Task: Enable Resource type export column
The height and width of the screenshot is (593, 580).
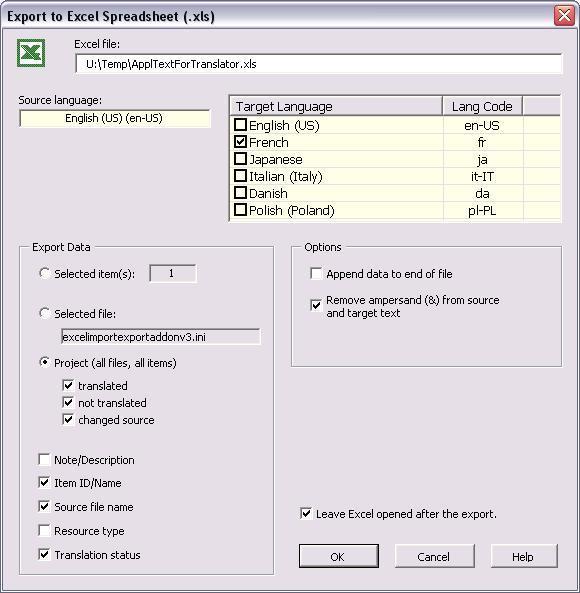Action: [44, 531]
